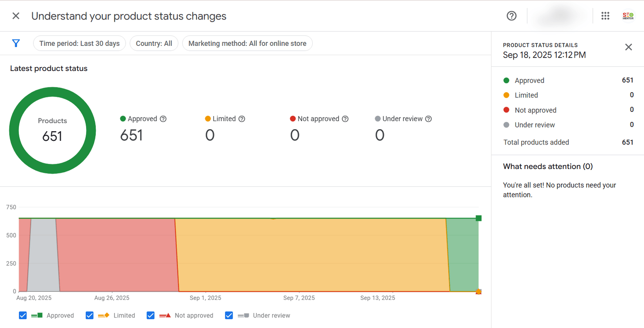Select the green end-point marker on chart
This screenshot has width=644, height=328.
point(479,218)
